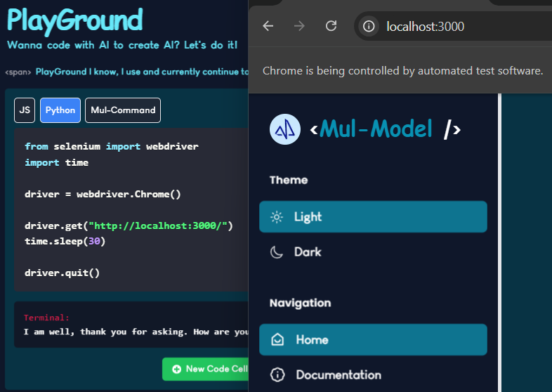Select the Dark theme option
Image resolution: width=552 pixels, height=392 pixels.
(x=373, y=251)
